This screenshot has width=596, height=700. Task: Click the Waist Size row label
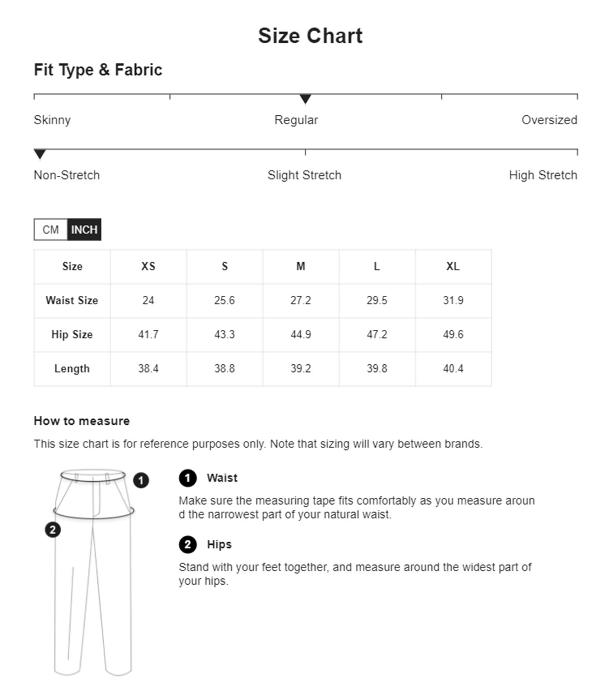tap(72, 300)
